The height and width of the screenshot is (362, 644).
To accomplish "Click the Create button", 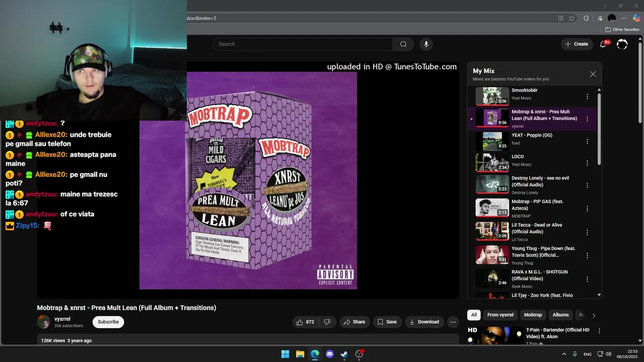I will [x=576, y=44].
